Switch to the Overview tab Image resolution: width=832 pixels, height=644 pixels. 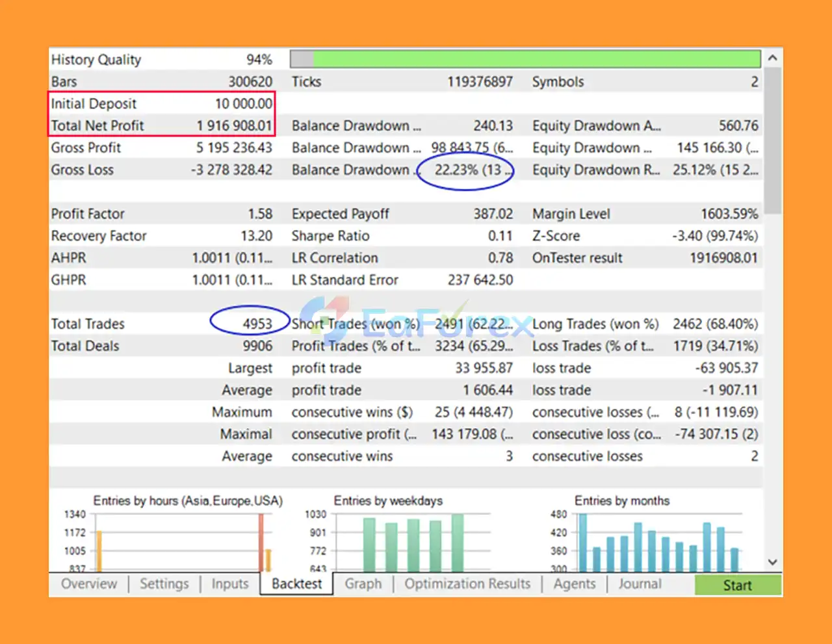point(89,584)
